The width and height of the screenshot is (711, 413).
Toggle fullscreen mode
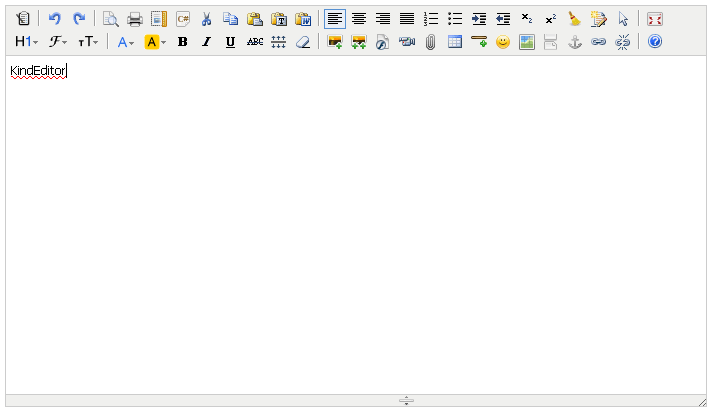tap(655, 19)
